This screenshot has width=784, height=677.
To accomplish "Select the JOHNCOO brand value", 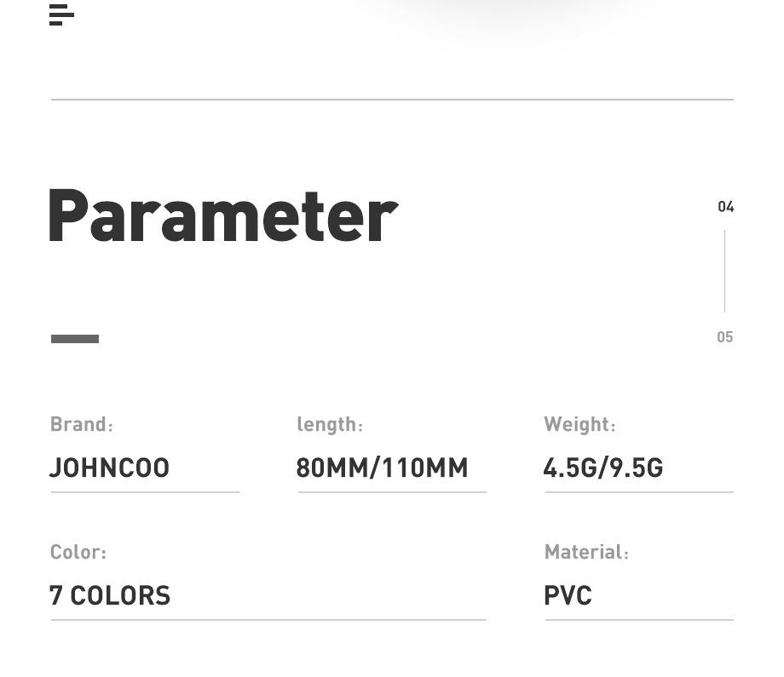I will [109, 468].
